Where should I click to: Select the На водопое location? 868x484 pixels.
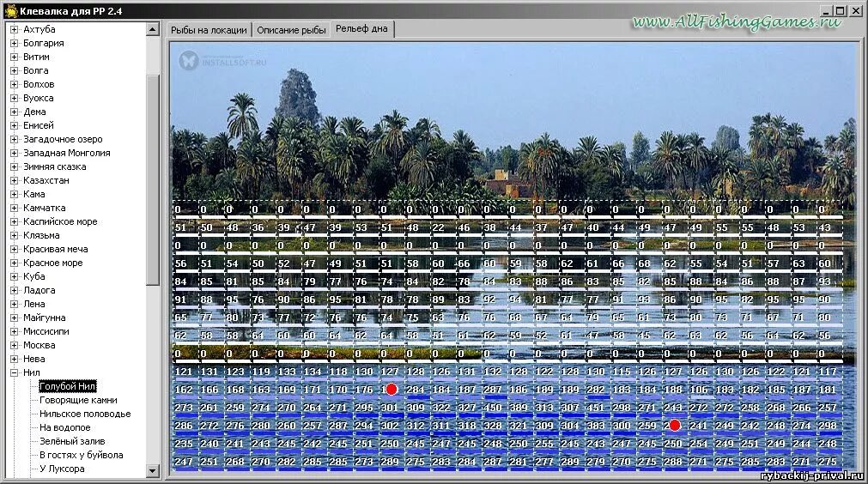point(64,427)
